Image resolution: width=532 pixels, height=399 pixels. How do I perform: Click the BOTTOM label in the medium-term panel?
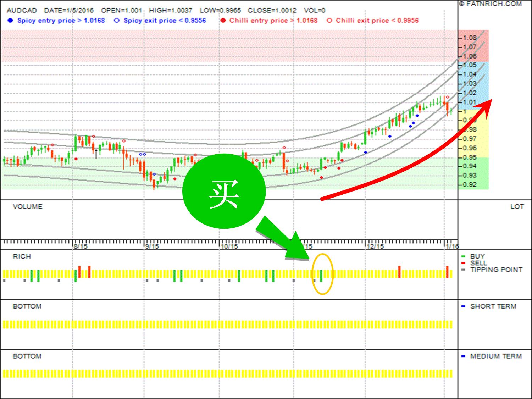coord(27,356)
